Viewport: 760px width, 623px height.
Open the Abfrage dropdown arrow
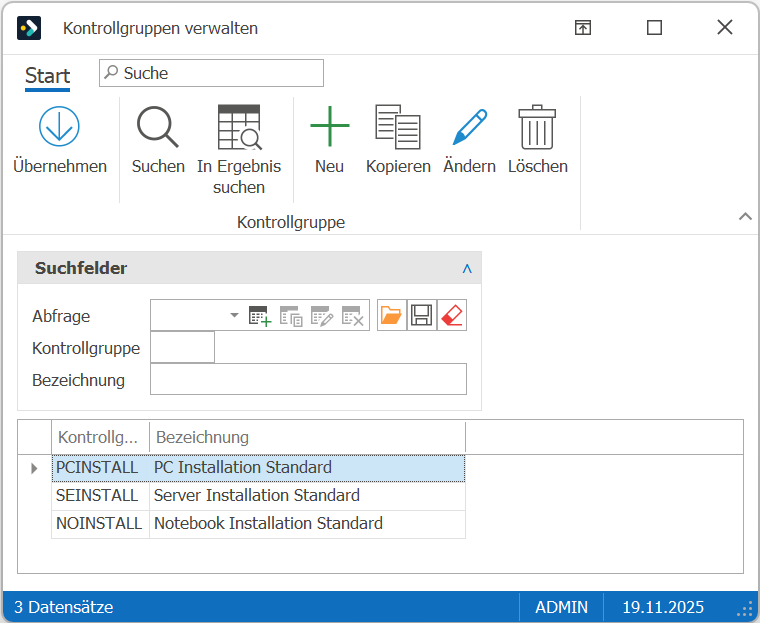(x=234, y=315)
